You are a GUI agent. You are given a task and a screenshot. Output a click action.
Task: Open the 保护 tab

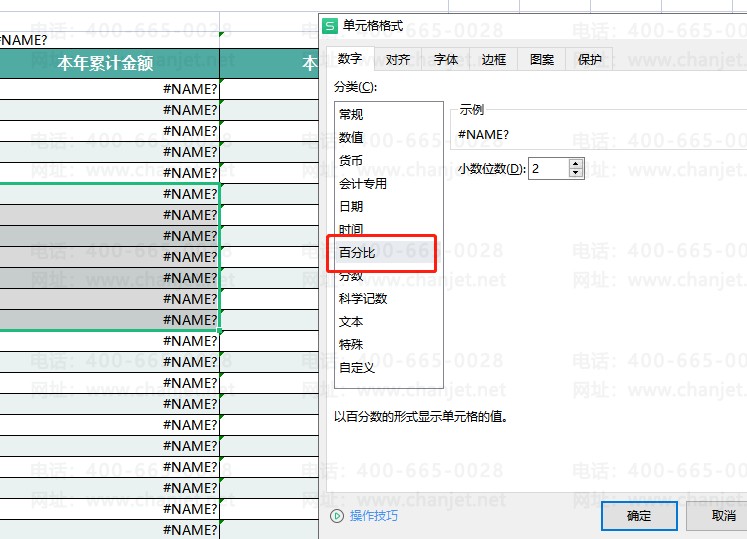pyautogui.click(x=589, y=60)
